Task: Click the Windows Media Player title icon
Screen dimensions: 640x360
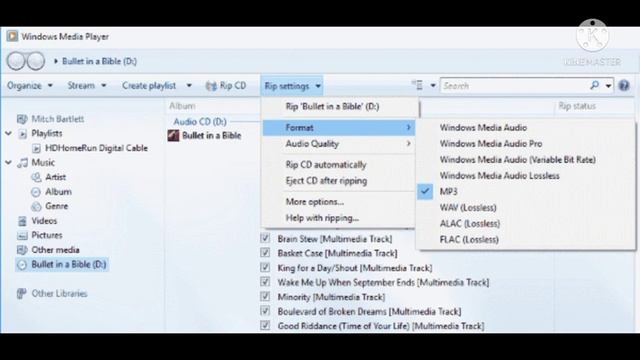Action: 12,36
